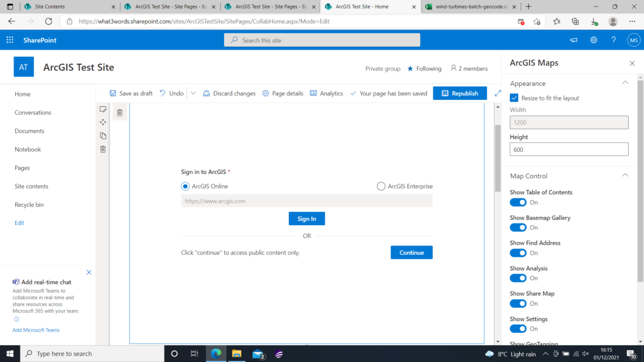Collapse the Map Control section
Screen dimensions: 644x362
tap(625, 175)
